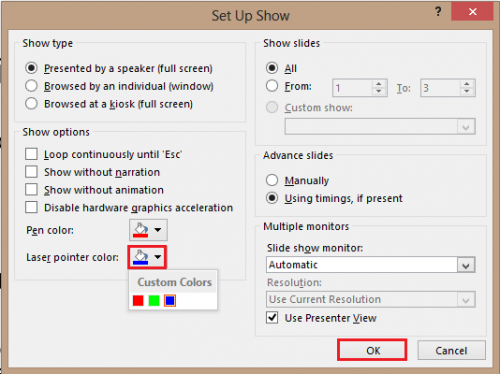Click the Help question mark icon
Viewport: 500px width, 374px height.
pyautogui.click(x=438, y=12)
